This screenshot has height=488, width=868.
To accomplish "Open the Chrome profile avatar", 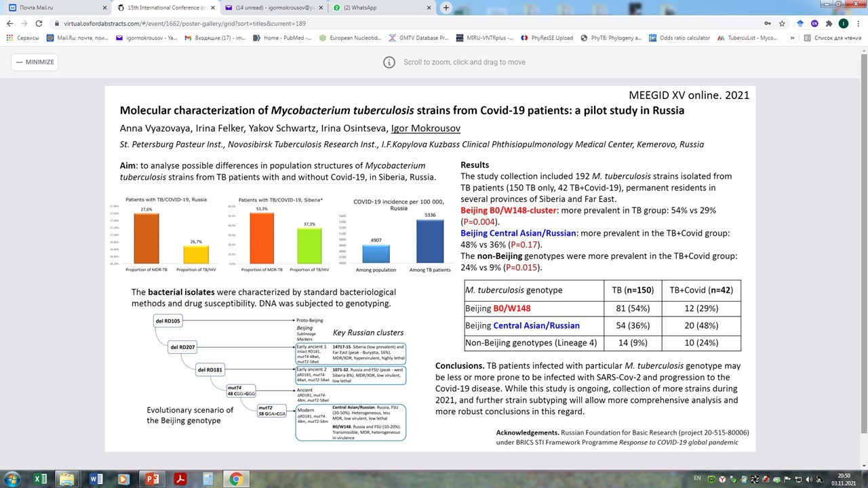I will (844, 23).
